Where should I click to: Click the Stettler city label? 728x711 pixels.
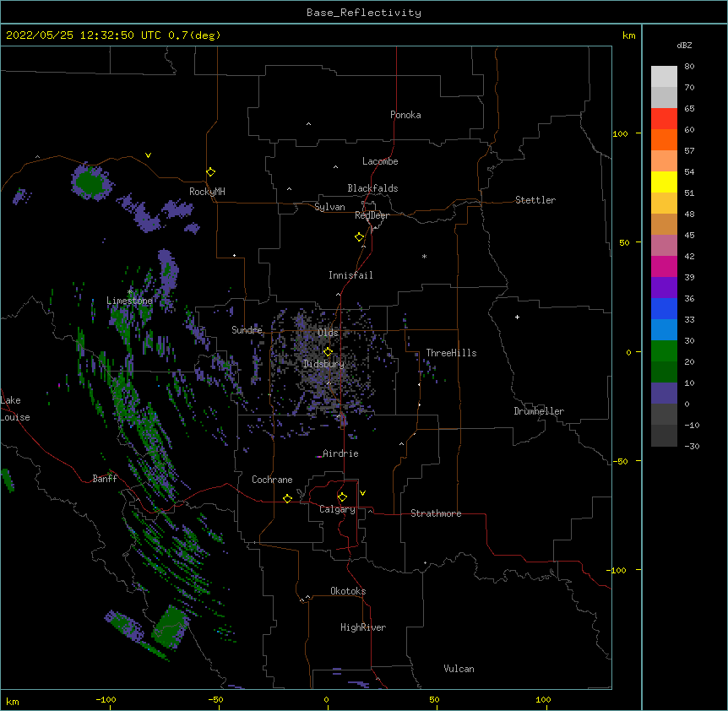click(535, 200)
